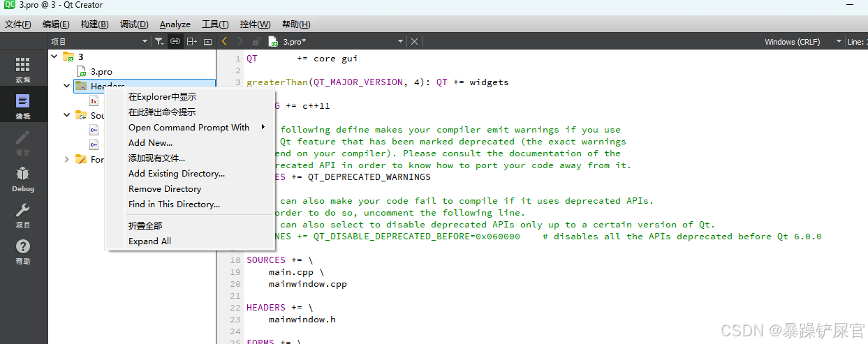868x344 pixels.
Task: Click the 'SOURCES += \' line
Action: point(279,260)
